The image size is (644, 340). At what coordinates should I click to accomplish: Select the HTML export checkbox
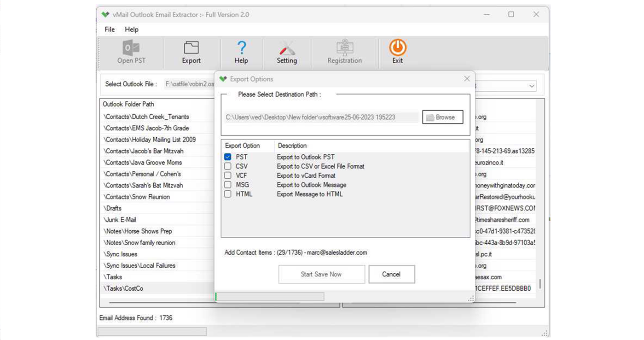click(228, 194)
